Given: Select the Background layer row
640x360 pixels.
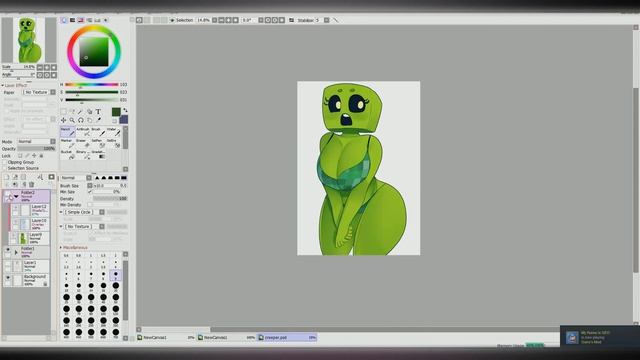Looking at the screenshot, I should tap(27, 280).
